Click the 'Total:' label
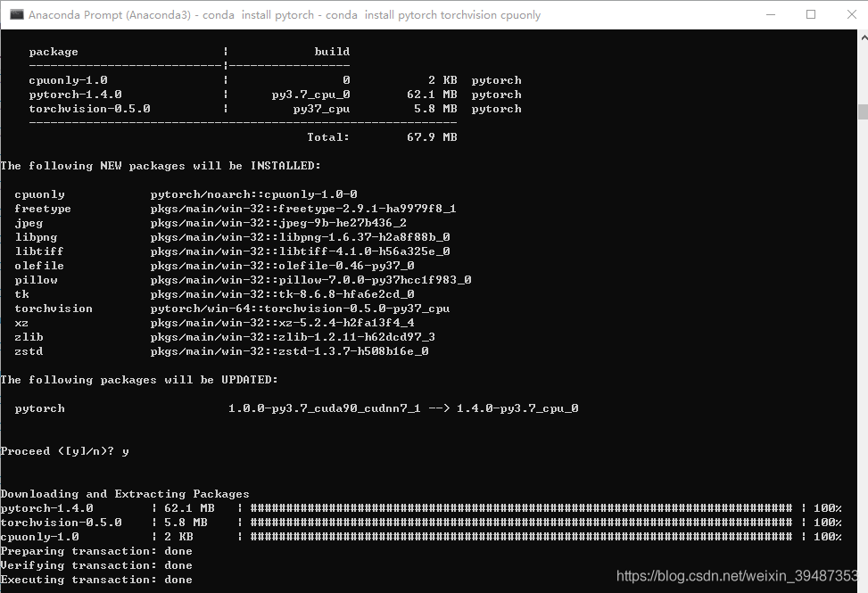This screenshot has height=593, width=868. tap(328, 137)
